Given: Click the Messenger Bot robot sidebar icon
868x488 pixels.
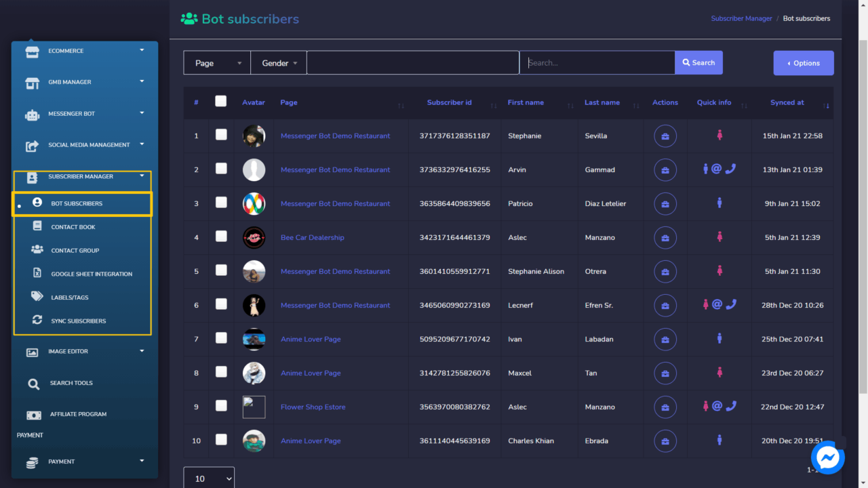Looking at the screenshot, I should click(x=32, y=115).
